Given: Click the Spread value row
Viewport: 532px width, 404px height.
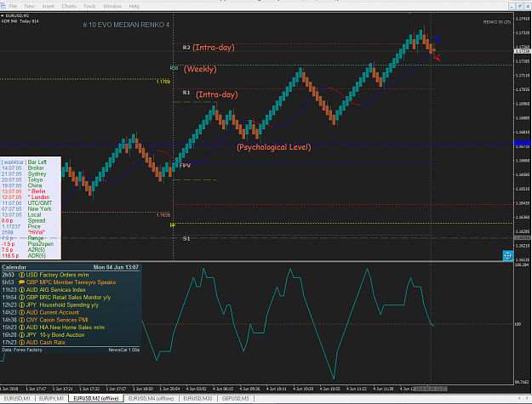Looking at the screenshot, I should click(24, 220).
